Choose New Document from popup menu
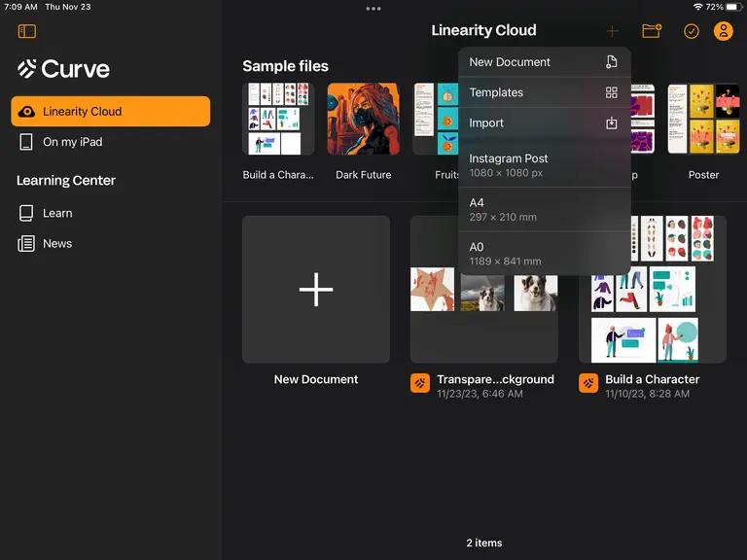Viewport: 747px width, 560px height. point(545,62)
